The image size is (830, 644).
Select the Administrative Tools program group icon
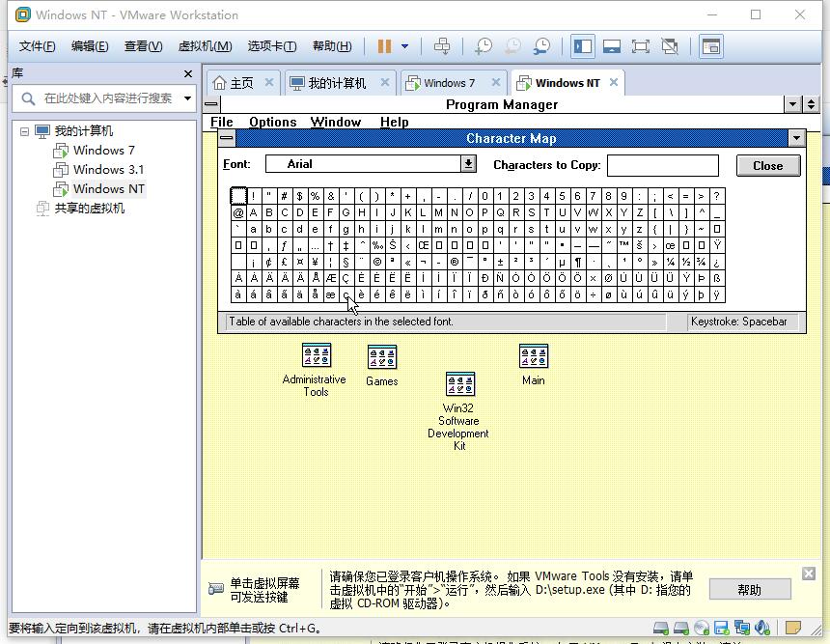(316, 355)
